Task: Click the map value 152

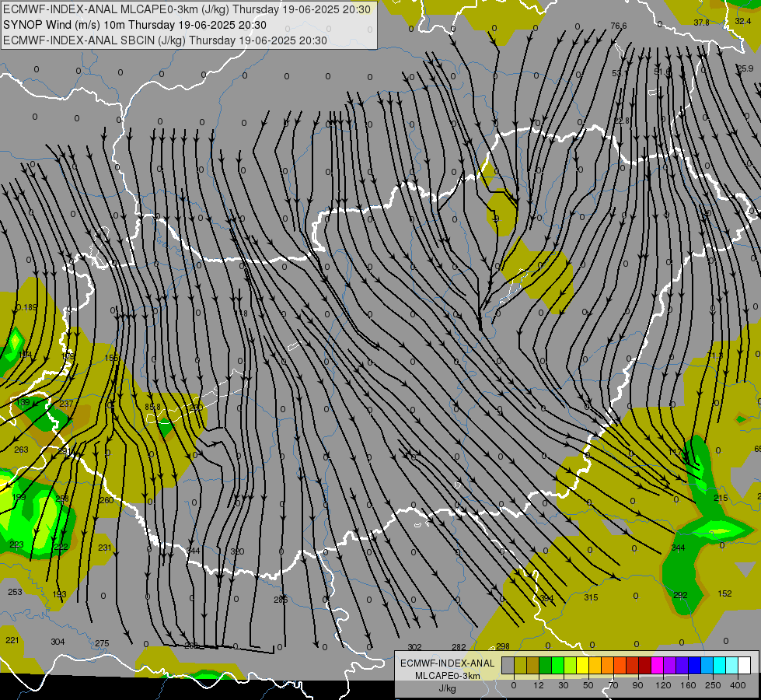Action: click(724, 593)
